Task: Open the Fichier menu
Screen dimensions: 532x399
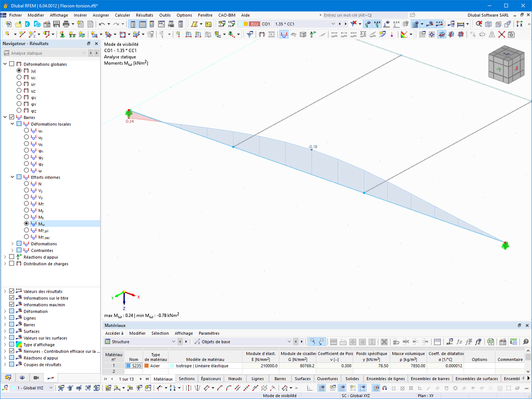Action: click(x=15, y=15)
